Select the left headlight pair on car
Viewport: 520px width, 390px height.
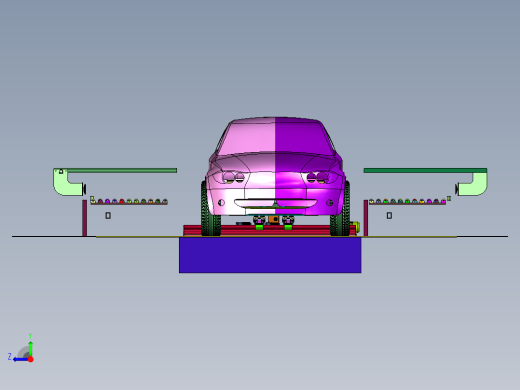pyautogui.click(x=234, y=177)
